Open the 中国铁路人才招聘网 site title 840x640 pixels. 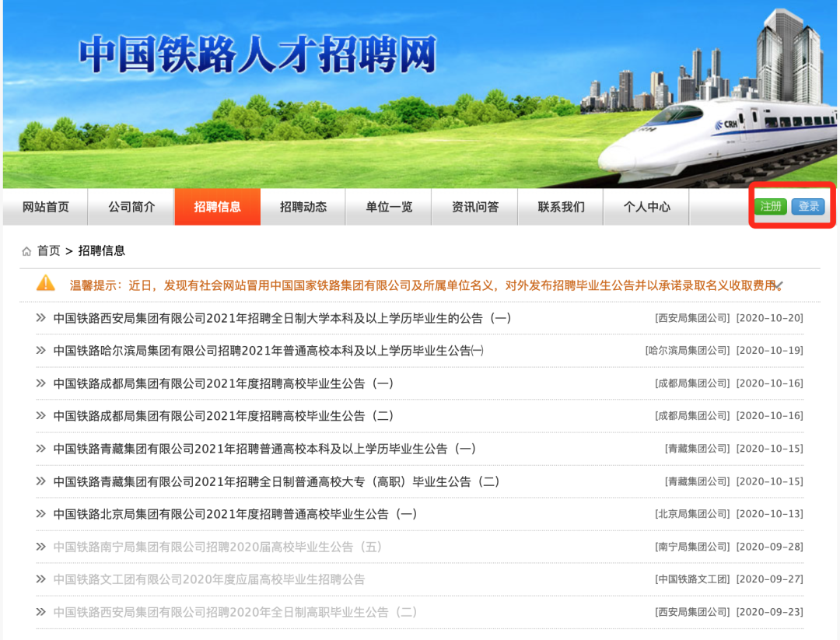click(x=257, y=54)
